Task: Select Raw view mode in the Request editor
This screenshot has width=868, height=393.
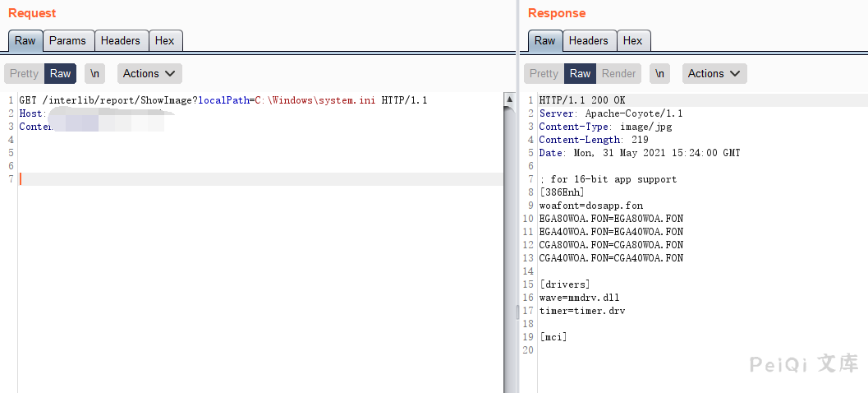Action: coord(61,73)
